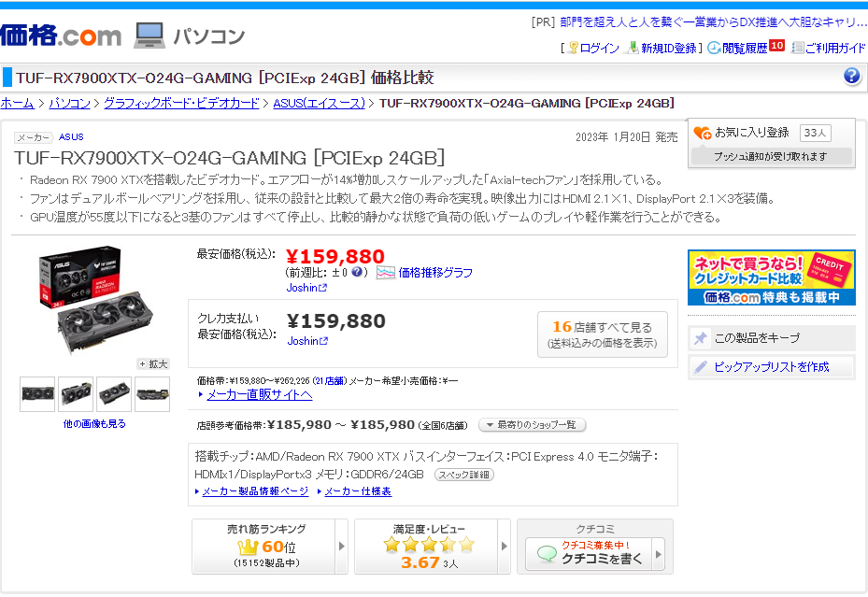
Task: Click the credit card comparison banner
Action: 772,277
